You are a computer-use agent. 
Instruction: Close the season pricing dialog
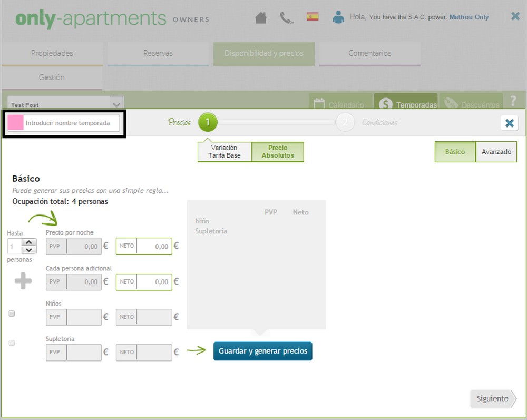(509, 123)
